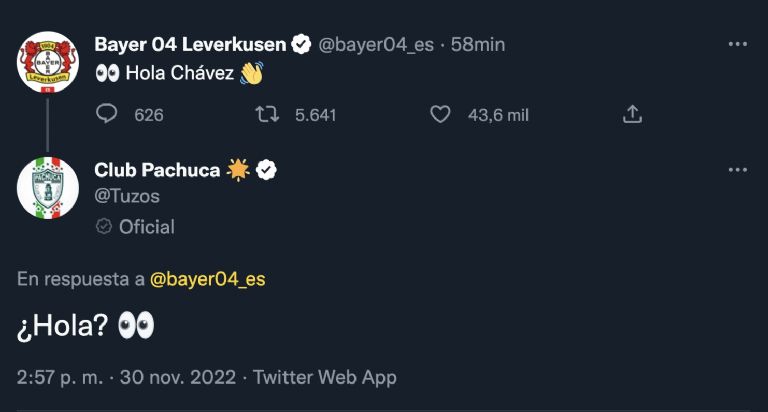Like the Hola Chávez tweet
Viewport: 768px width, 412px height.
pyautogui.click(x=440, y=115)
